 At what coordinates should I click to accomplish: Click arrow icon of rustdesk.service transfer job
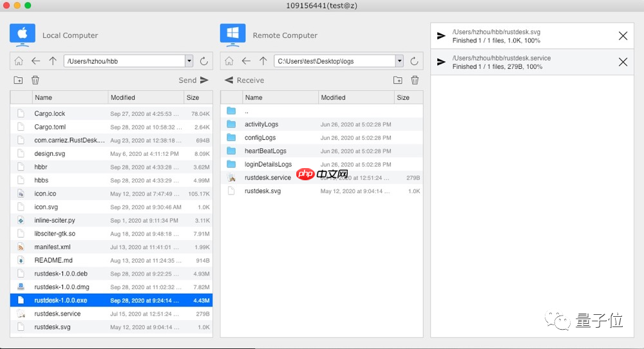[441, 62]
